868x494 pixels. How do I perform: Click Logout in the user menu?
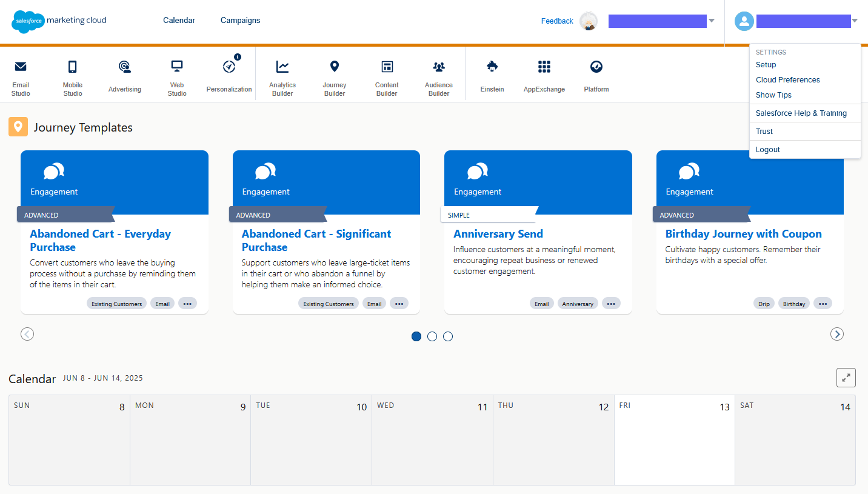pos(767,150)
